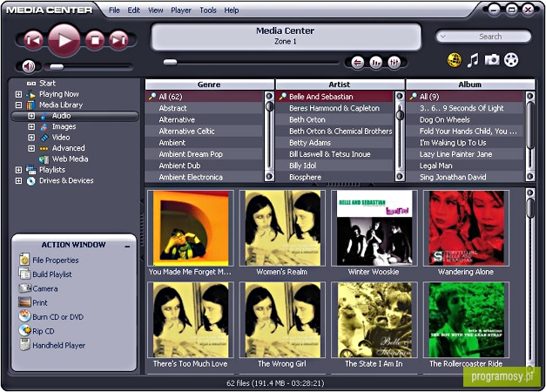This screenshot has width=546, height=392.
Task: Click the Camera action
Action: 45,288
